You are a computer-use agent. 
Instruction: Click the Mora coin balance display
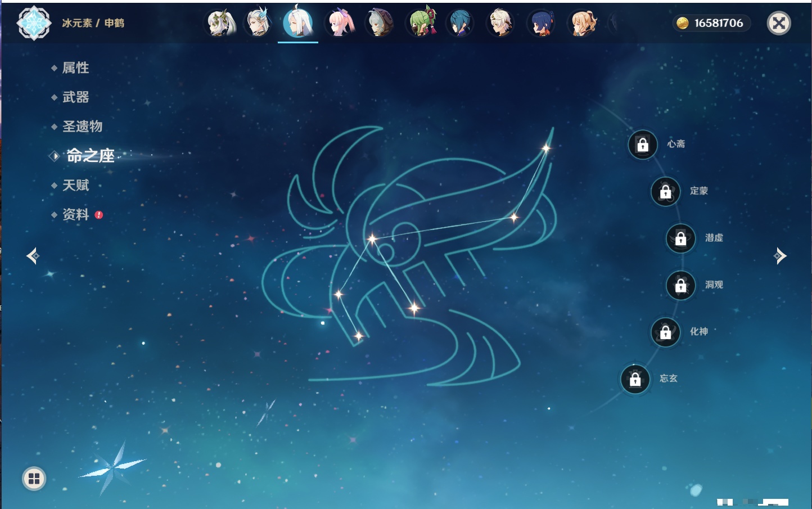(711, 23)
